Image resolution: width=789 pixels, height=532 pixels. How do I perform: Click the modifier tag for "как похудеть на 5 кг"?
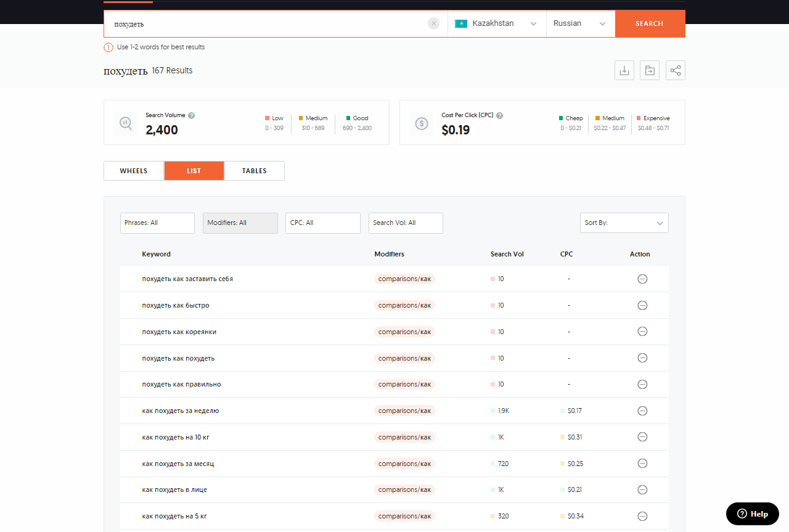pyautogui.click(x=404, y=516)
